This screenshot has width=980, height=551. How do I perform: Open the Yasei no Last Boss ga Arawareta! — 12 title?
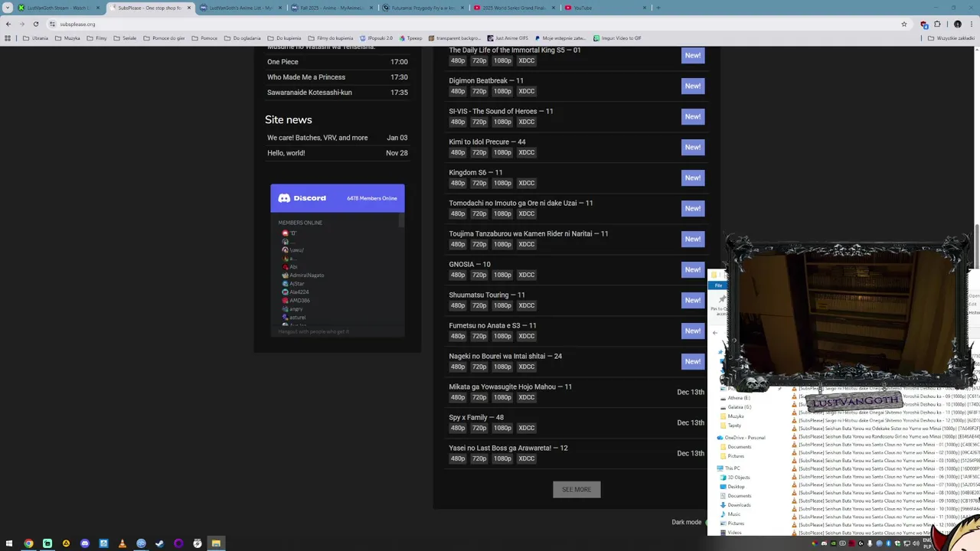click(508, 448)
